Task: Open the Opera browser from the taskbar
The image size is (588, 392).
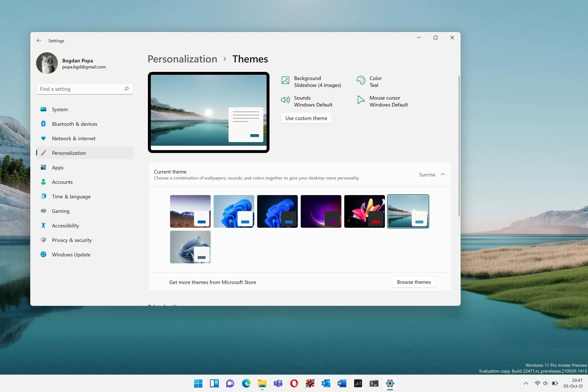Action: pyautogui.click(x=294, y=383)
